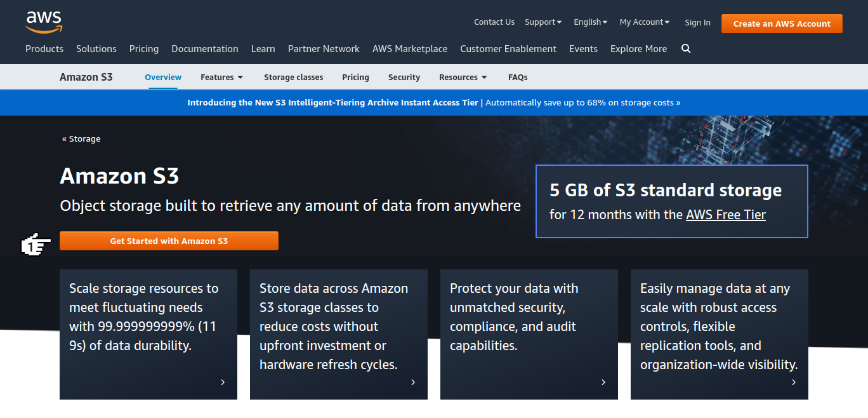Open the English language dropdown

pos(590,22)
